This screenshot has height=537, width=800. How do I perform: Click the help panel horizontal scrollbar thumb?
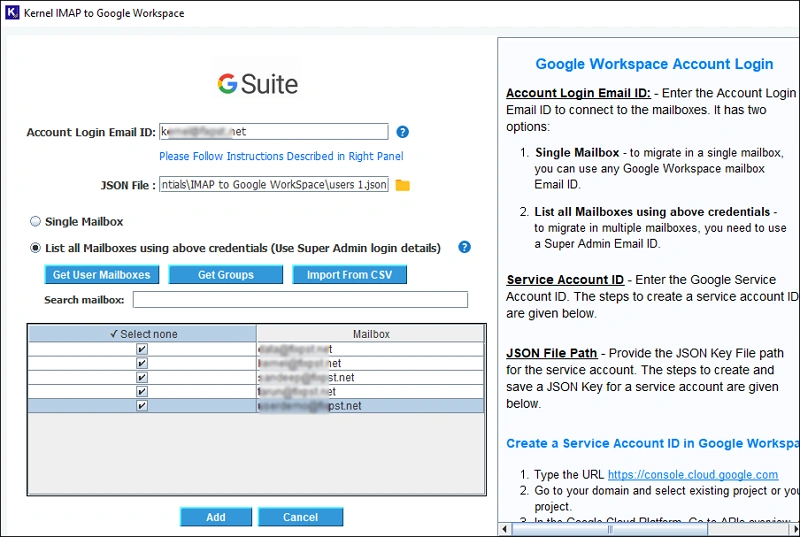click(x=609, y=529)
